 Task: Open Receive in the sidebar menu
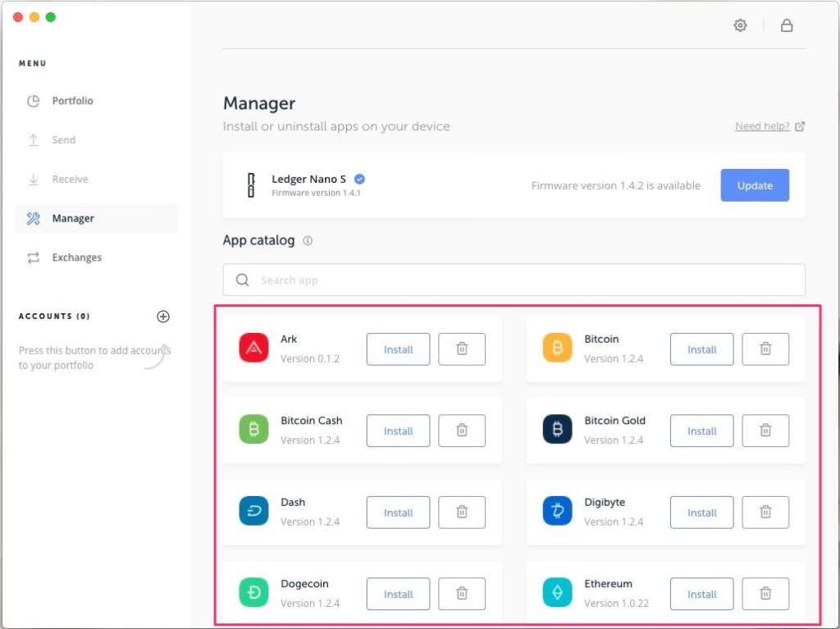70,179
